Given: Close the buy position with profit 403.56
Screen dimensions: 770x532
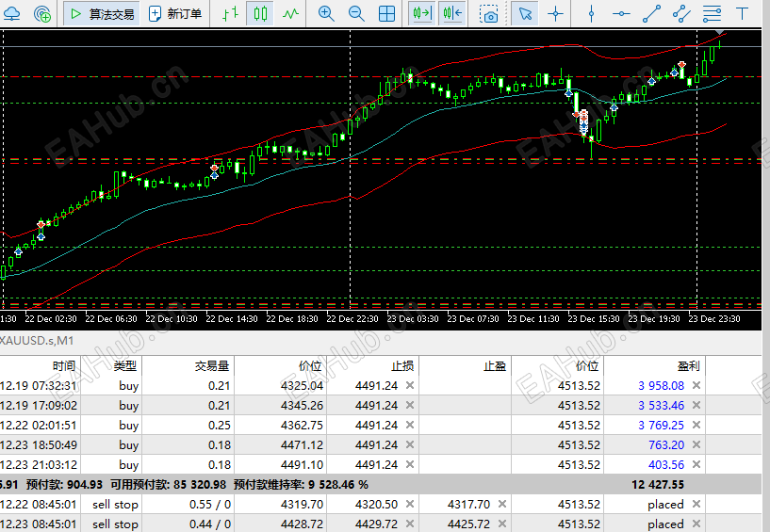Looking at the screenshot, I should tap(696, 464).
